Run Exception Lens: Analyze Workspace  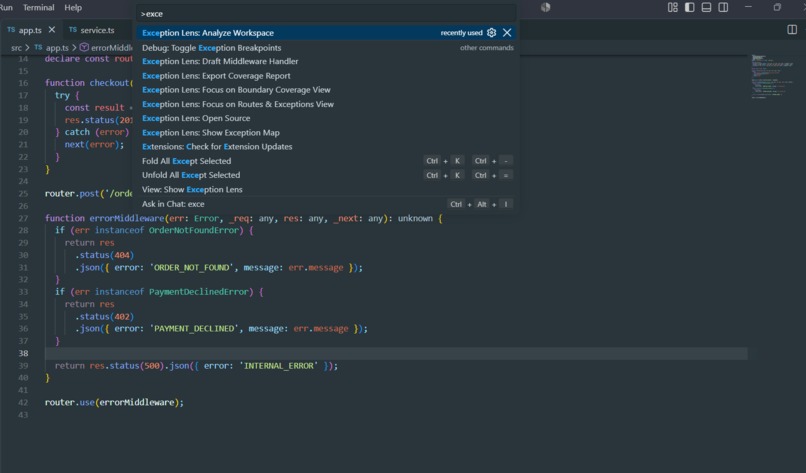coord(327,32)
